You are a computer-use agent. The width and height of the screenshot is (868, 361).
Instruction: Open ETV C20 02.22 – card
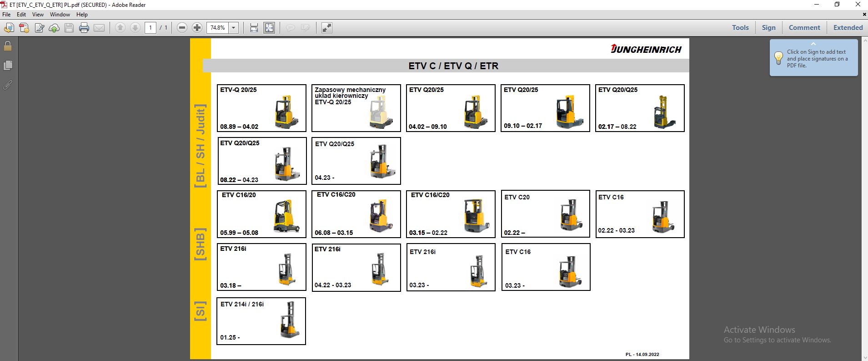tap(545, 214)
